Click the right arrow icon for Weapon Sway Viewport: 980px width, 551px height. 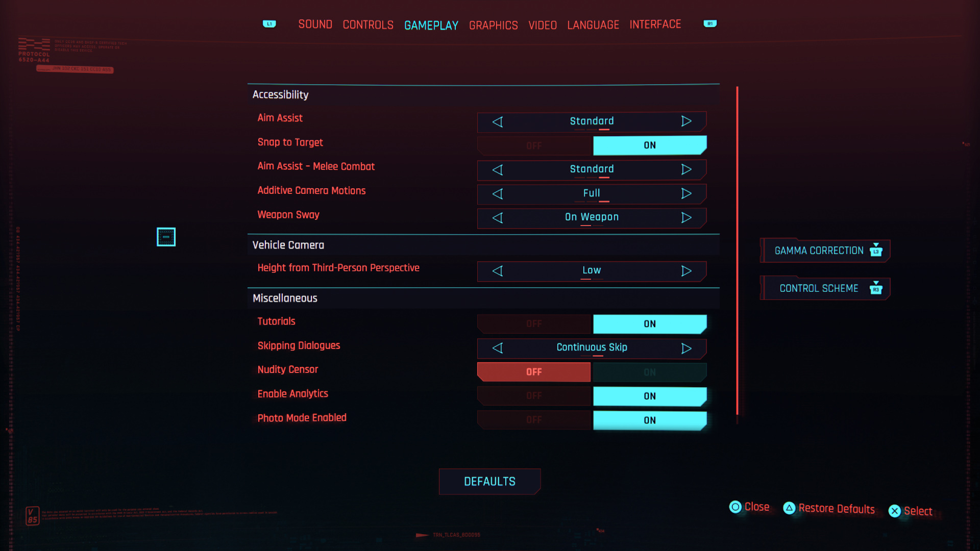point(686,217)
